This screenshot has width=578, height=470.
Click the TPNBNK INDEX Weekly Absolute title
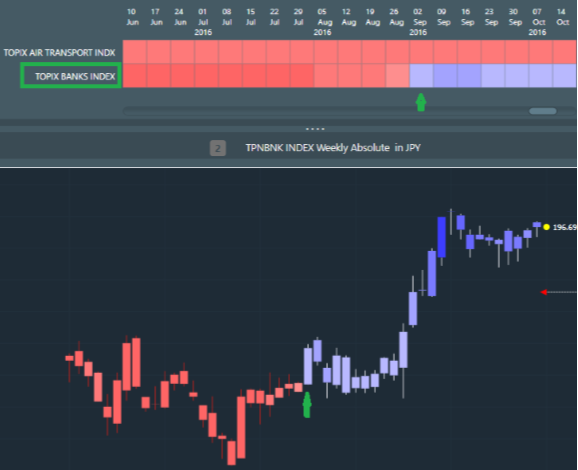pyautogui.click(x=333, y=148)
